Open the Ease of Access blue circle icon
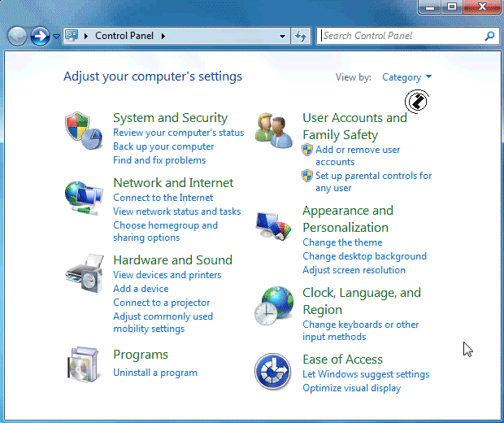The image size is (504, 423). 273,372
